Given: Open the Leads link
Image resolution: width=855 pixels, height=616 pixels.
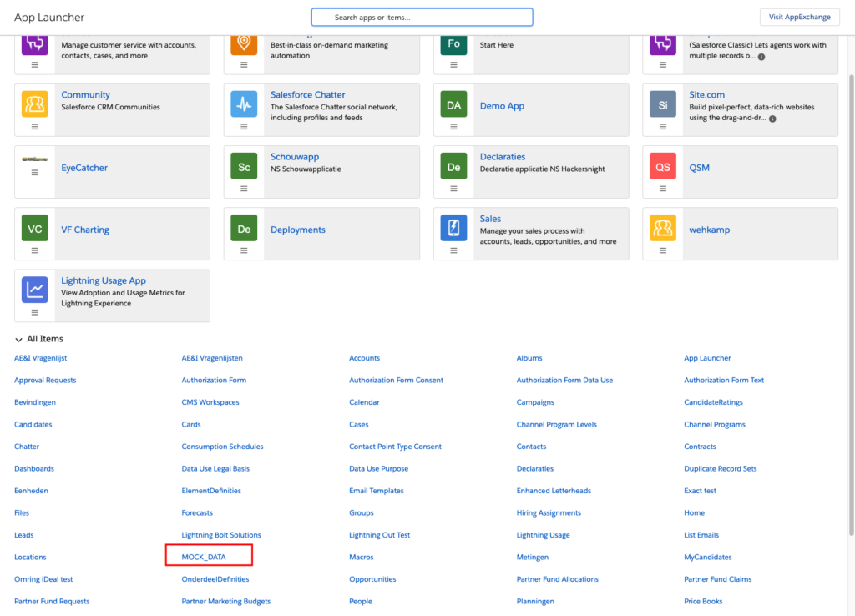Looking at the screenshot, I should point(24,535).
